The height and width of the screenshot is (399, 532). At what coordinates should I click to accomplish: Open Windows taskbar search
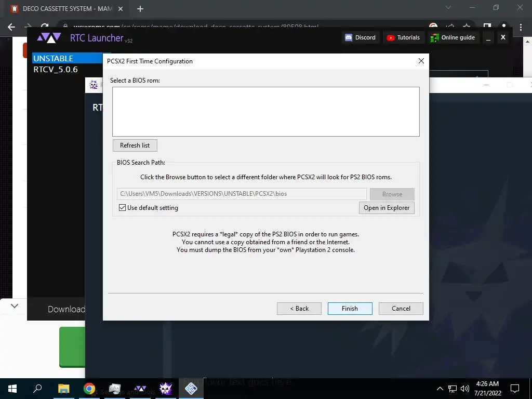pyautogui.click(x=37, y=389)
